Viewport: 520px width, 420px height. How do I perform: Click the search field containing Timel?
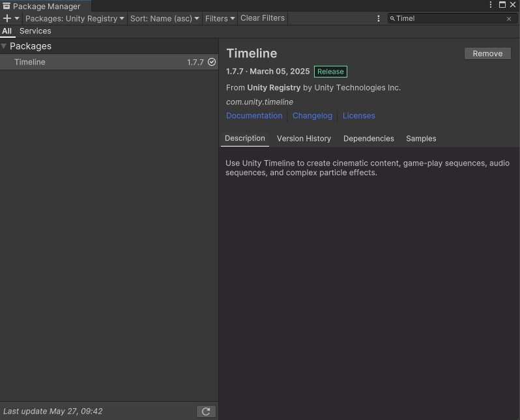(452, 19)
